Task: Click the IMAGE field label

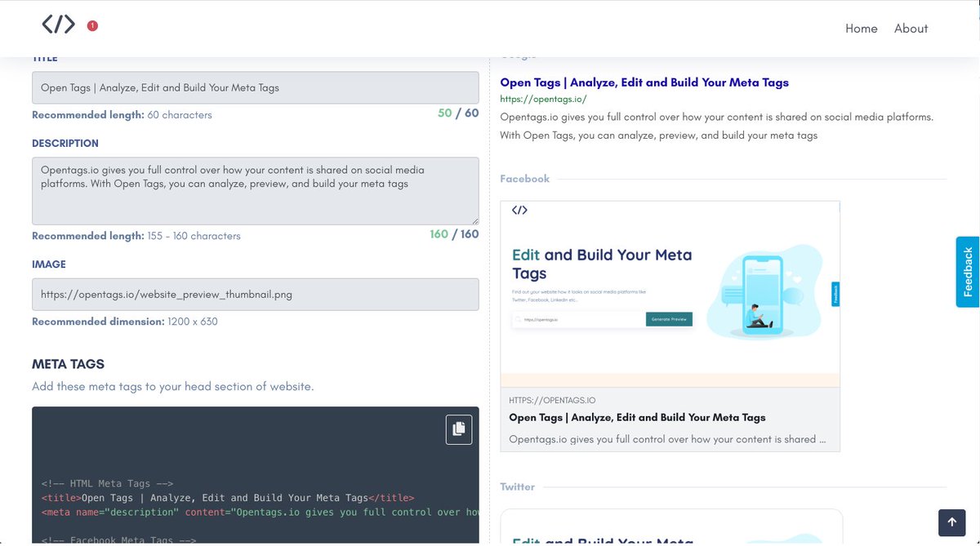Action: point(49,264)
